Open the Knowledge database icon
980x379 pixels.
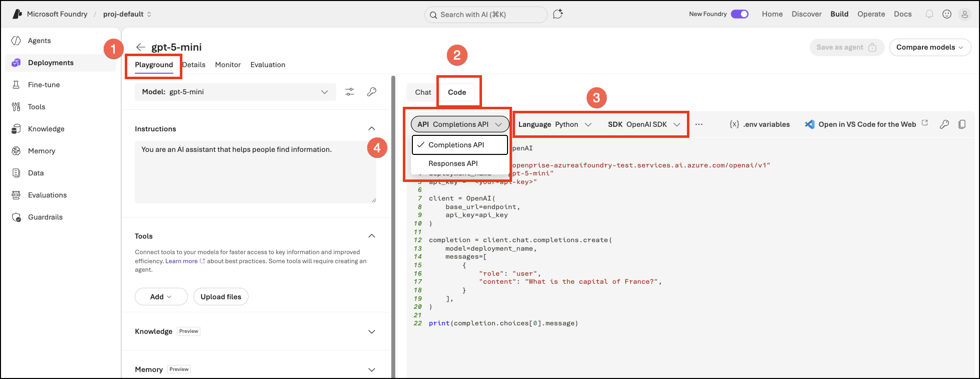[17, 129]
